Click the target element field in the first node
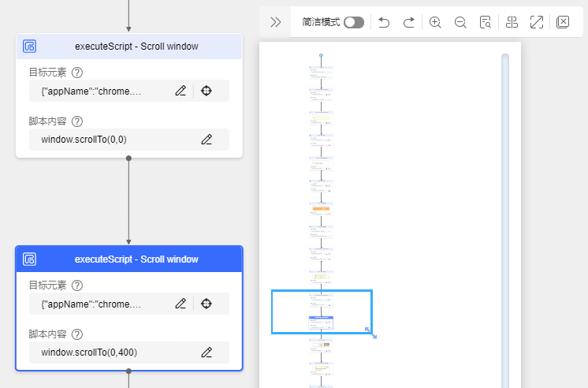 pyautogui.click(x=129, y=91)
